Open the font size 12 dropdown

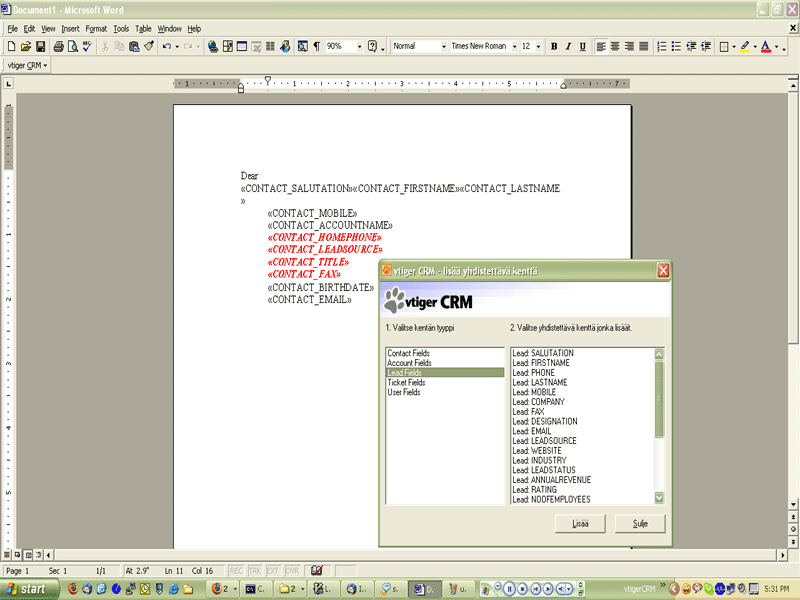pyautogui.click(x=538, y=46)
